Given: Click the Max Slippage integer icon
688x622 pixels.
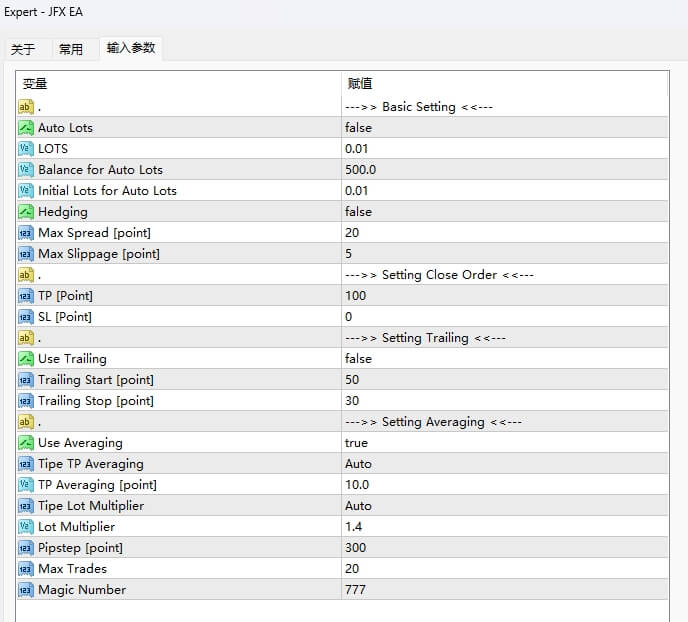Looking at the screenshot, I should (26, 254).
